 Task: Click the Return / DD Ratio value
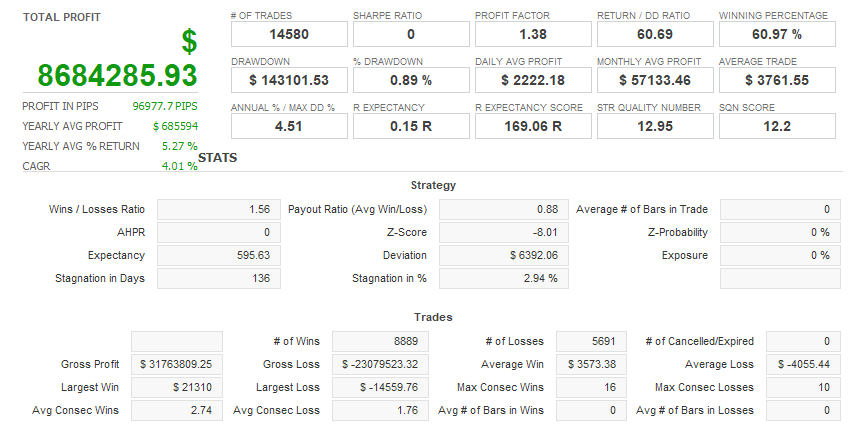point(654,34)
